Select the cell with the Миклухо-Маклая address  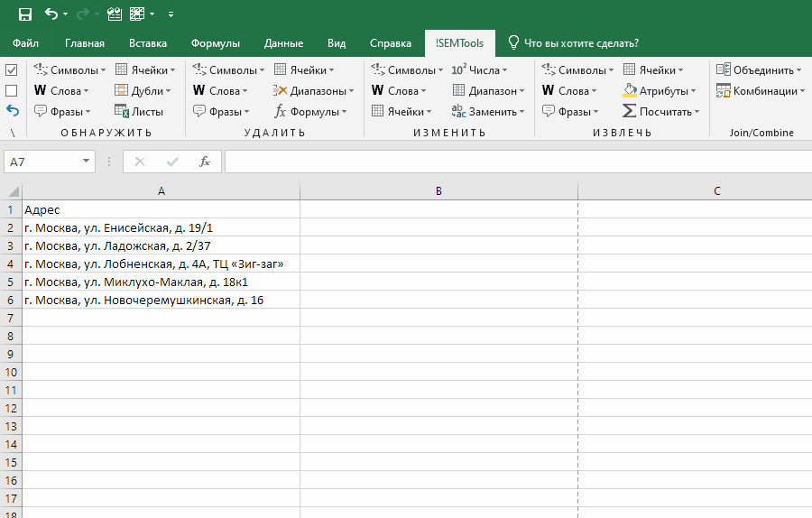(161, 282)
